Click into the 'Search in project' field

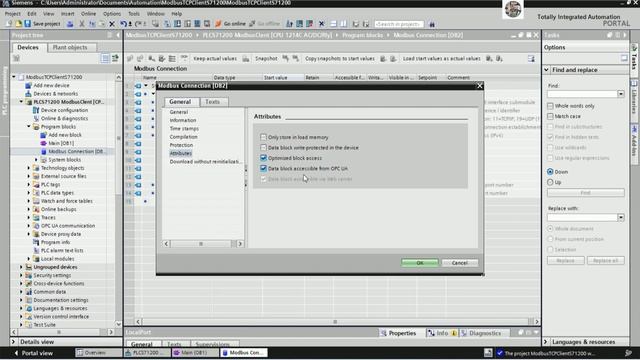[399, 24]
